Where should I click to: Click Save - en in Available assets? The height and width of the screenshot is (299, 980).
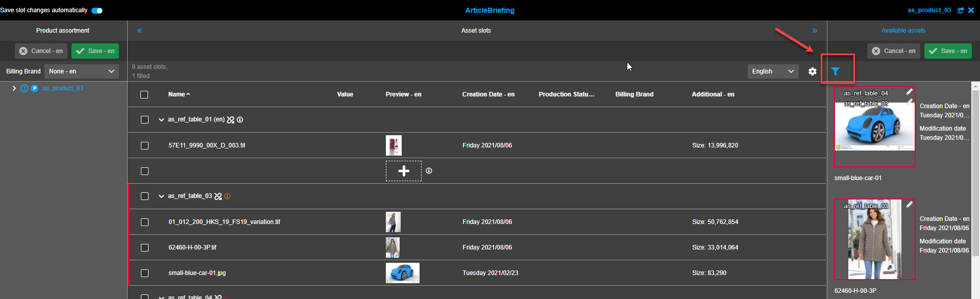(948, 51)
